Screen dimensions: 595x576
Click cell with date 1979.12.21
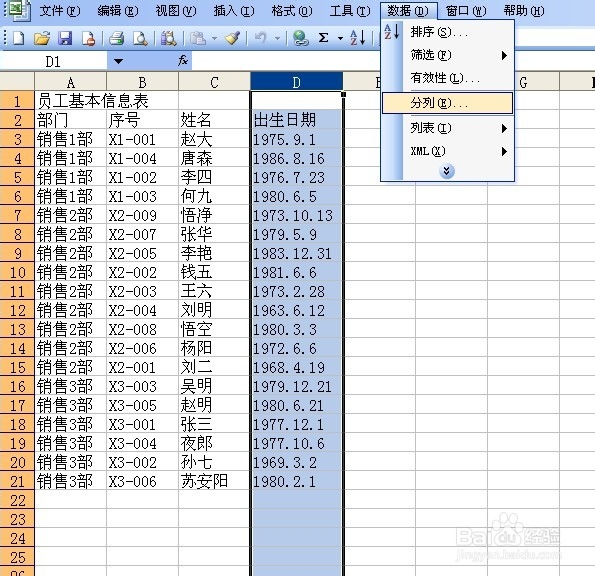click(x=296, y=386)
